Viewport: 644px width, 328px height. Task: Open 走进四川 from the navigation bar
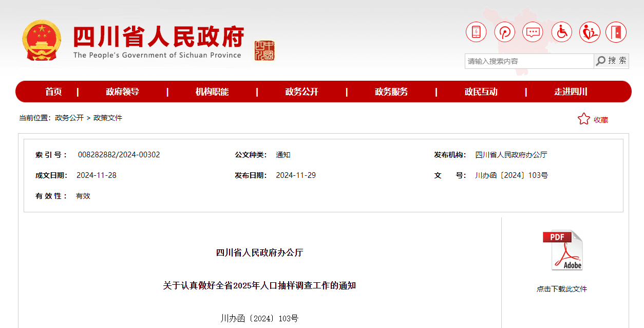pyautogui.click(x=571, y=92)
